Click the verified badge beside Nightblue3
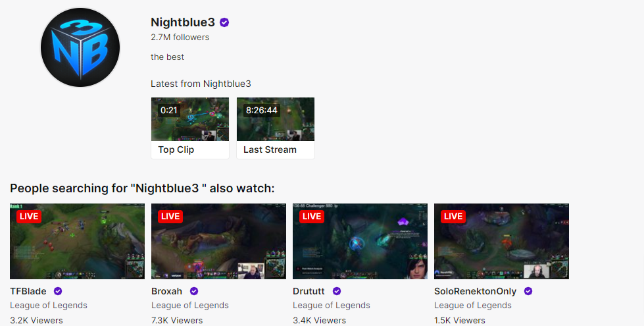The width and height of the screenshot is (644, 326). point(224,22)
